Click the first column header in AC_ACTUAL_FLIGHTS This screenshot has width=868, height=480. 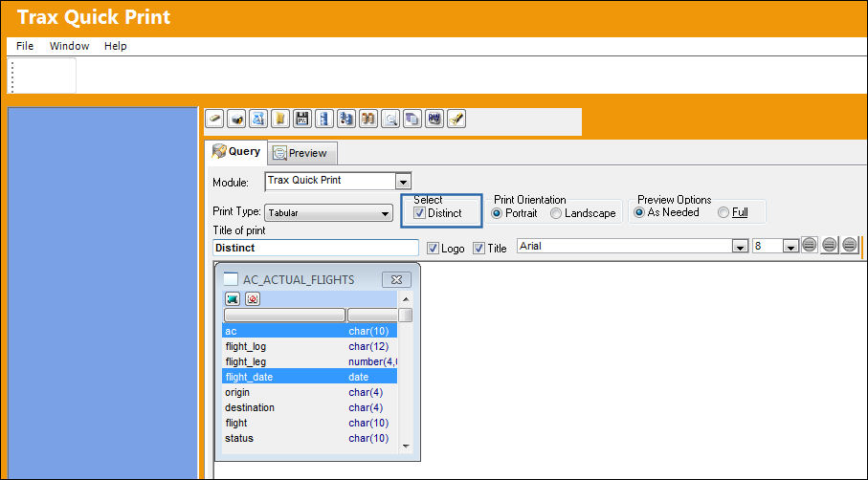(284, 316)
